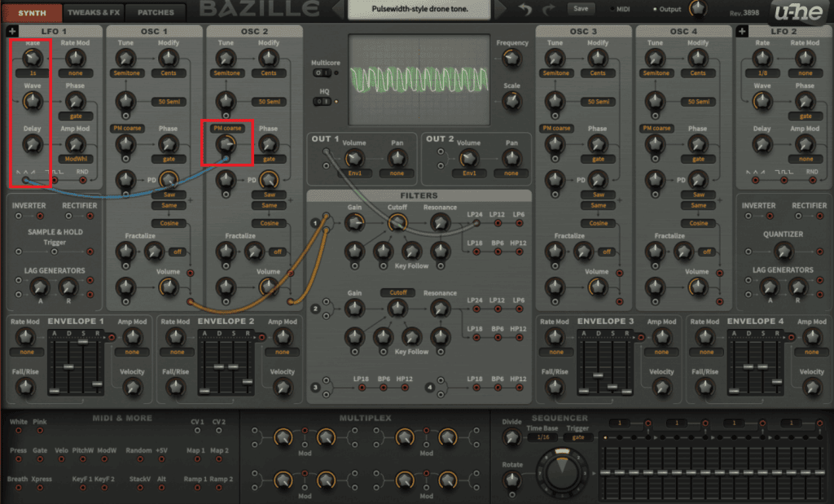Click the Output volume knob in header
Screen dimensions: 834x504
pyautogui.click(x=697, y=10)
